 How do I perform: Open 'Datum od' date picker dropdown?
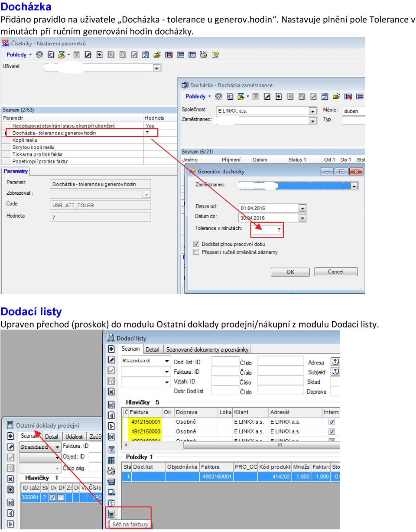pyautogui.click(x=302, y=208)
